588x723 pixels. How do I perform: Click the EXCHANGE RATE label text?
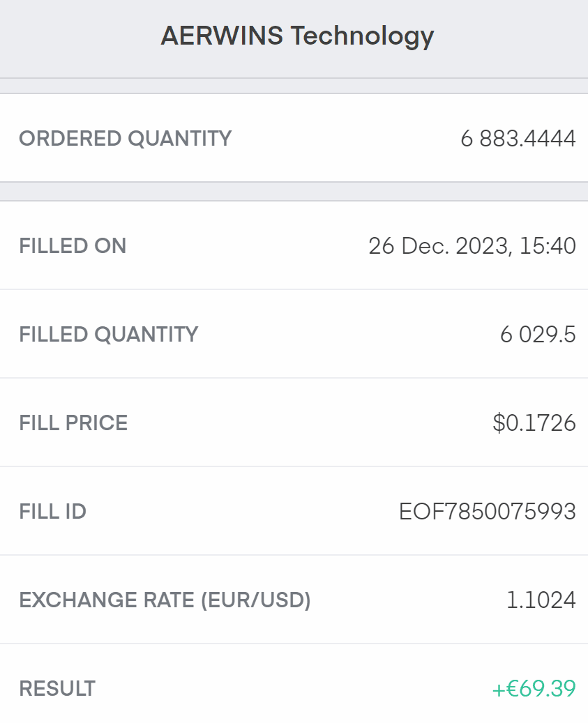point(107,600)
